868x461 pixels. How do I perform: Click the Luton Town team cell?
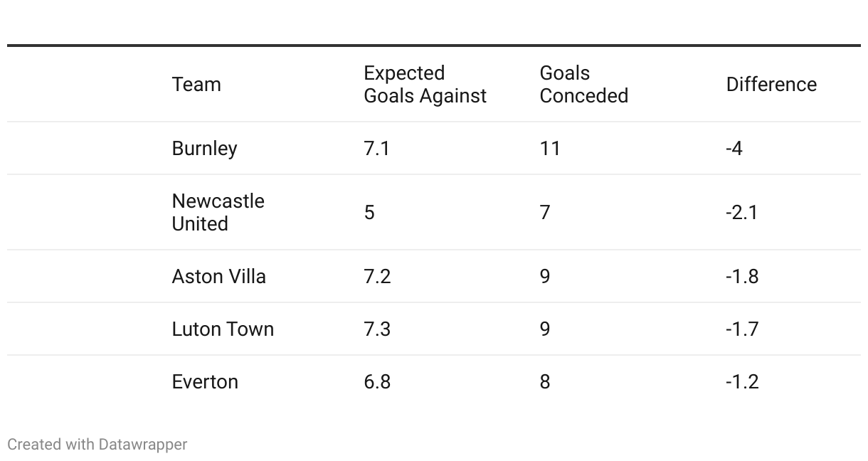tap(223, 329)
